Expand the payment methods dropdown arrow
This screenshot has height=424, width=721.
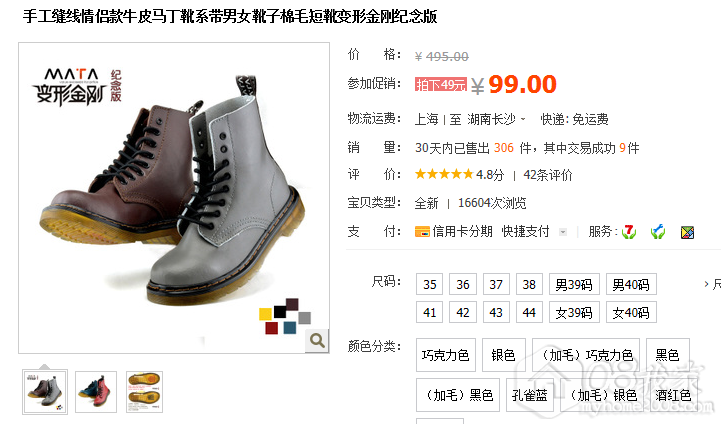[563, 232]
